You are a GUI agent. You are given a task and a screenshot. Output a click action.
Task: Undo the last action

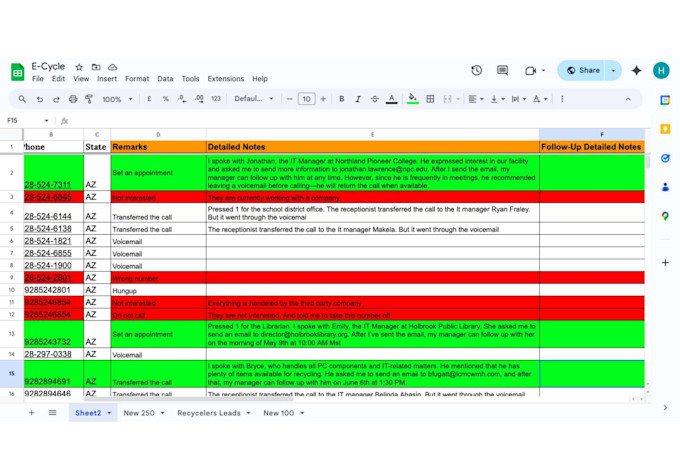click(39, 99)
